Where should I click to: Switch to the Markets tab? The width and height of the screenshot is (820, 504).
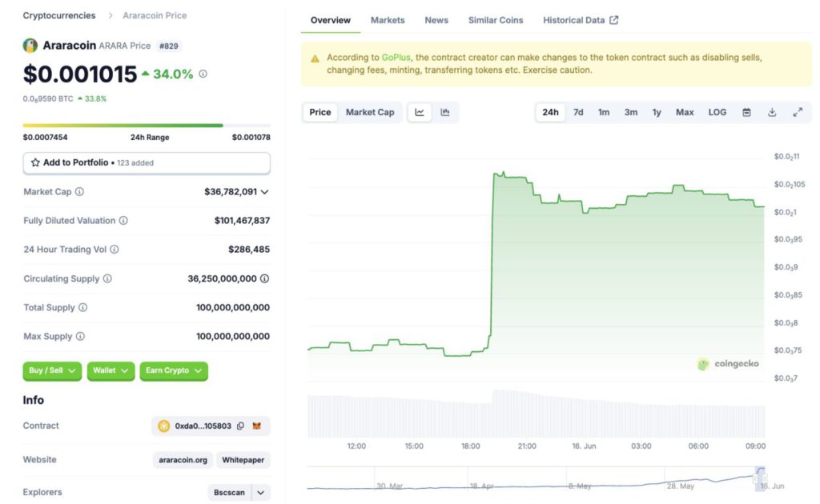pos(388,20)
